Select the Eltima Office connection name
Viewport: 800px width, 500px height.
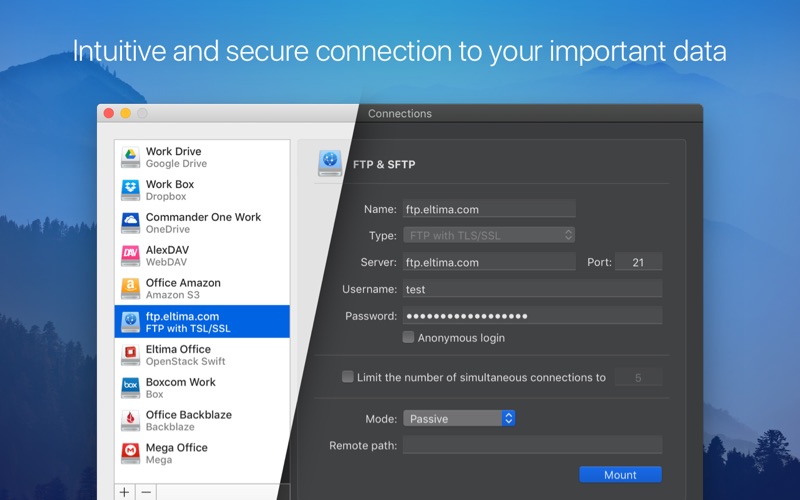coord(178,349)
